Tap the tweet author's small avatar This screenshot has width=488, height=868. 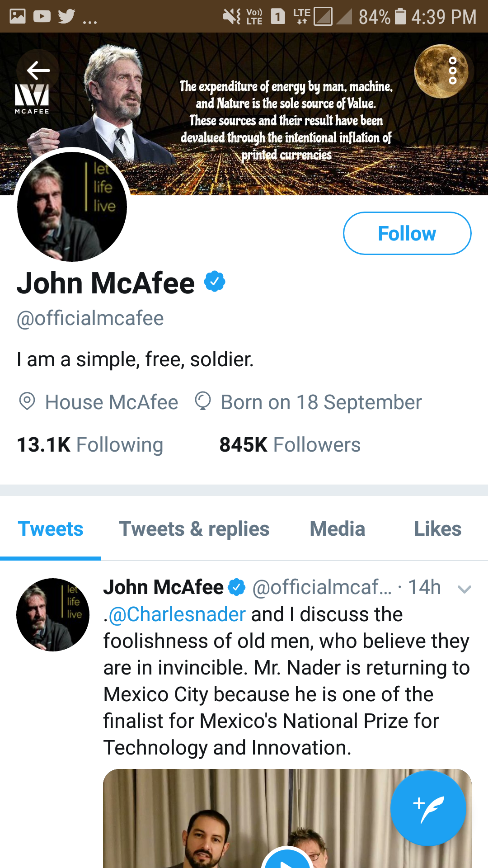coord(53,615)
